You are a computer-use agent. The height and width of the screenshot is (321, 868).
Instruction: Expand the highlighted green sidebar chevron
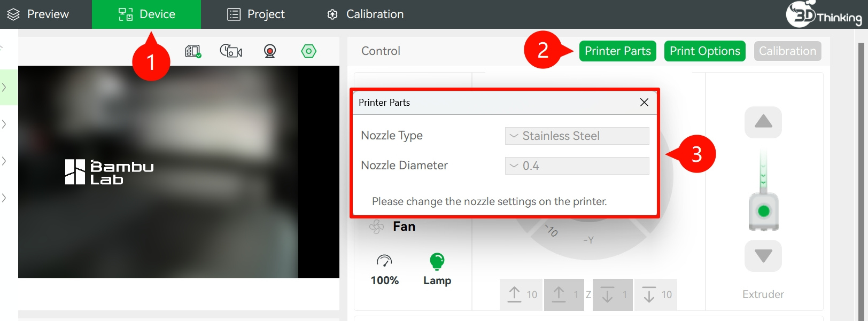pos(5,87)
